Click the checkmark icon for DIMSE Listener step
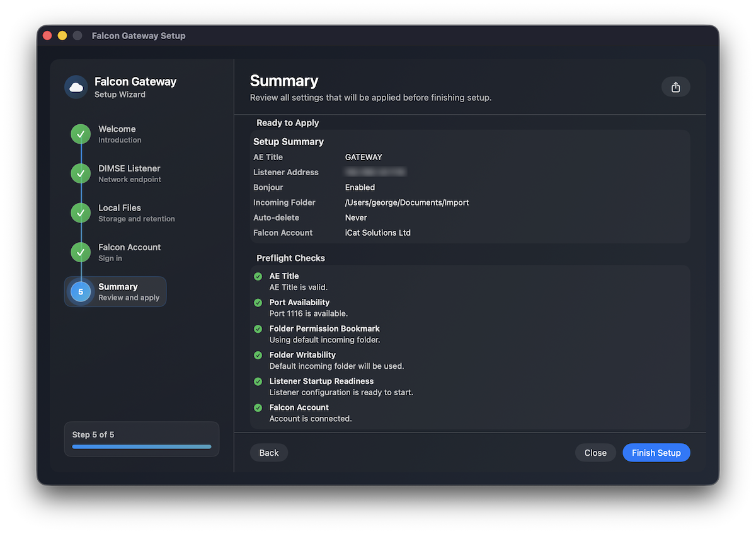The width and height of the screenshot is (756, 534). (80, 173)
